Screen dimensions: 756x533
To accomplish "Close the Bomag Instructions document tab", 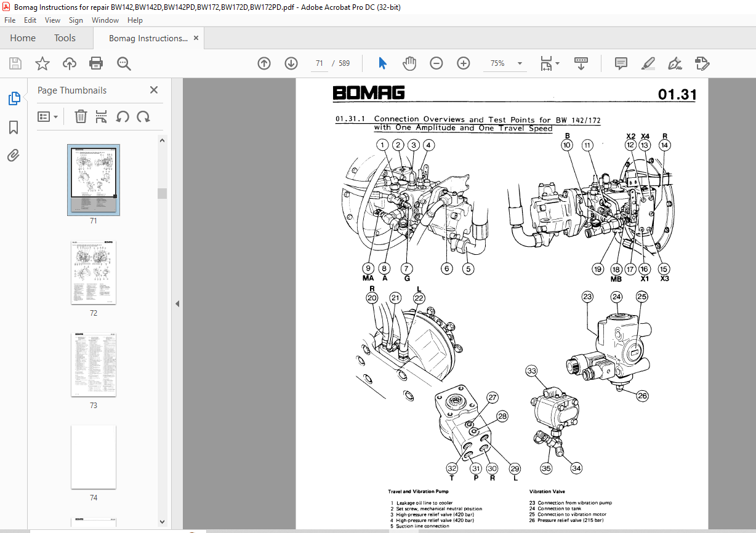I will [x=196, y=38].
